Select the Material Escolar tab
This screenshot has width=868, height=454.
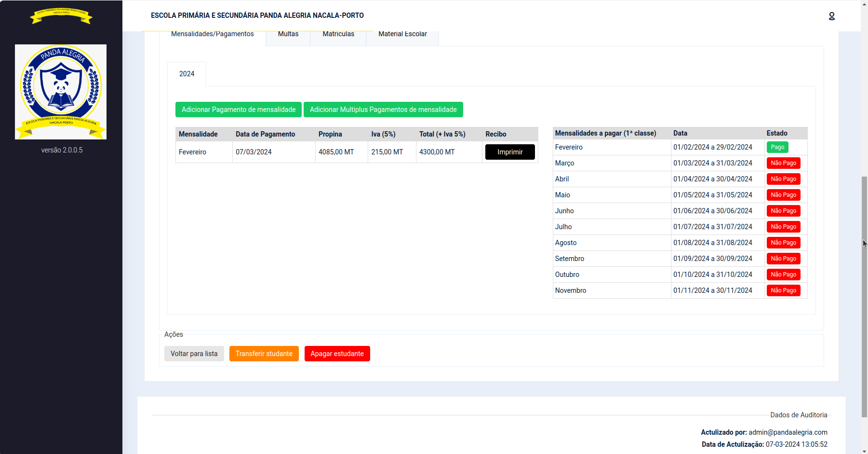[x=402, y=35]
